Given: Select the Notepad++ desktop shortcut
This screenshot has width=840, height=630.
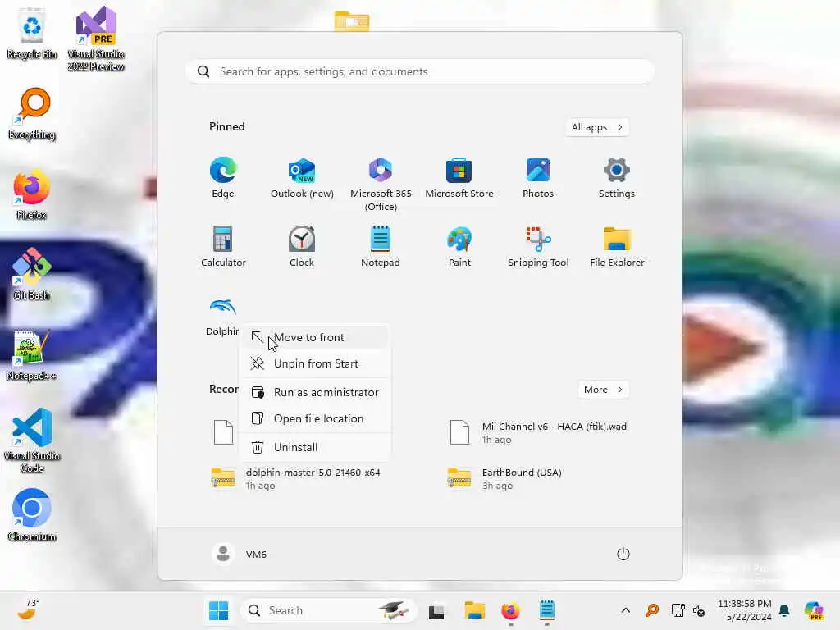Looking at the screenshot, I should (x=31, y=354).
